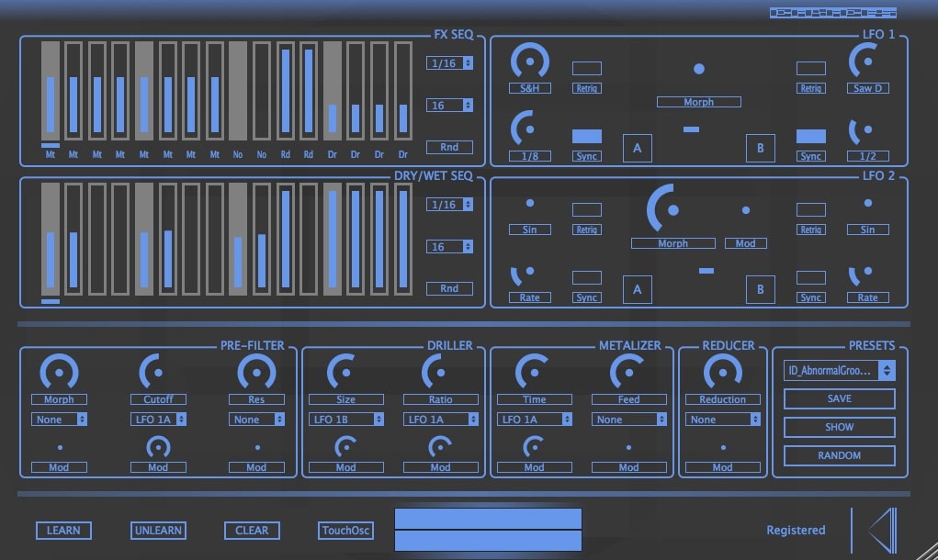938x560 pixels.
Task: Click the RANDOM preset button
Action: click(838, 455)
